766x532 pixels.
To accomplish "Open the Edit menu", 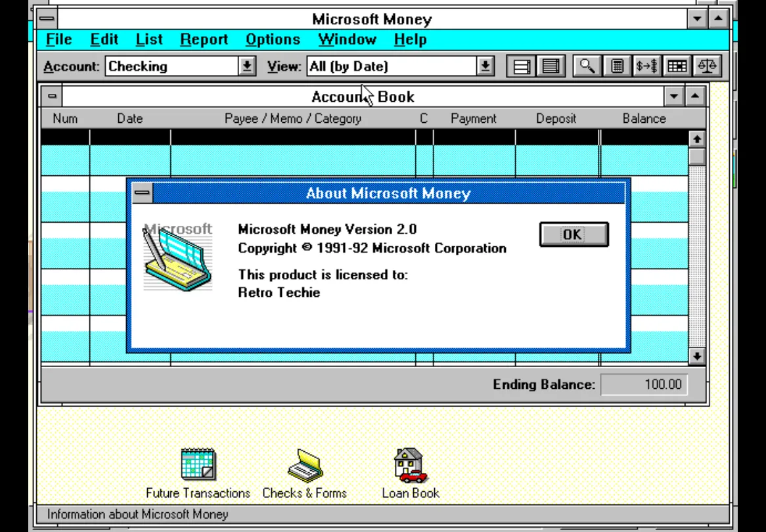I will (x=104, y=39).
